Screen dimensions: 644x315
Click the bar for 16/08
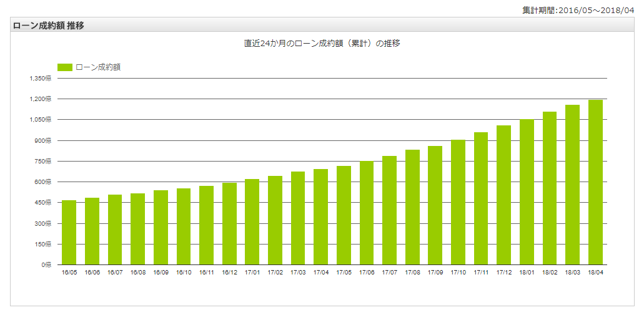coord(137,230)
